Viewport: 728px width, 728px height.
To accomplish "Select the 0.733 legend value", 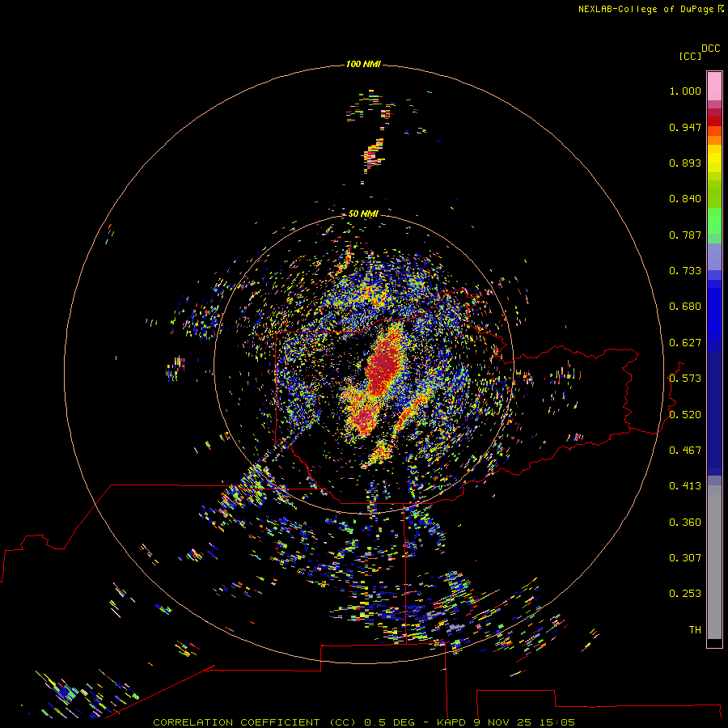I will point(685,271).
